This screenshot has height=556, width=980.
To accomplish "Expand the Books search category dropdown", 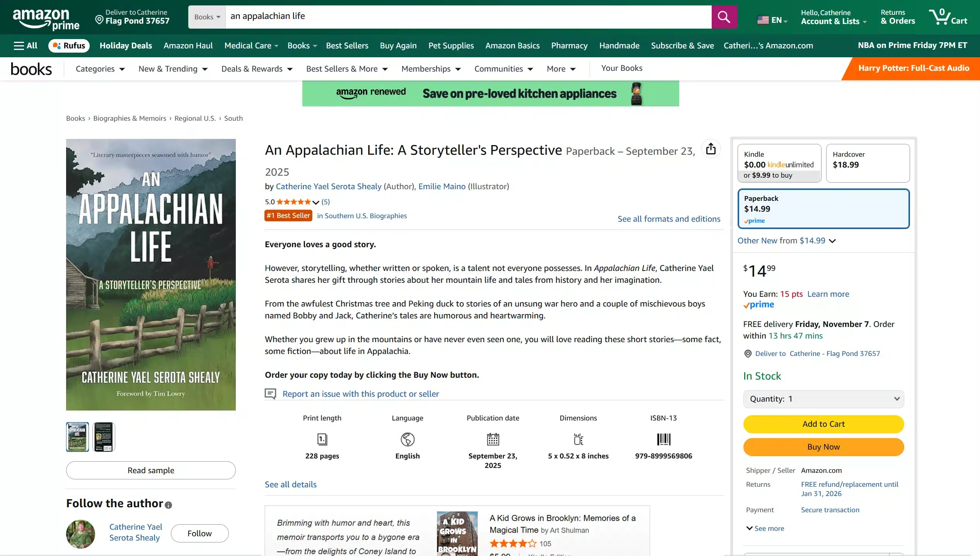I will 207,17.
